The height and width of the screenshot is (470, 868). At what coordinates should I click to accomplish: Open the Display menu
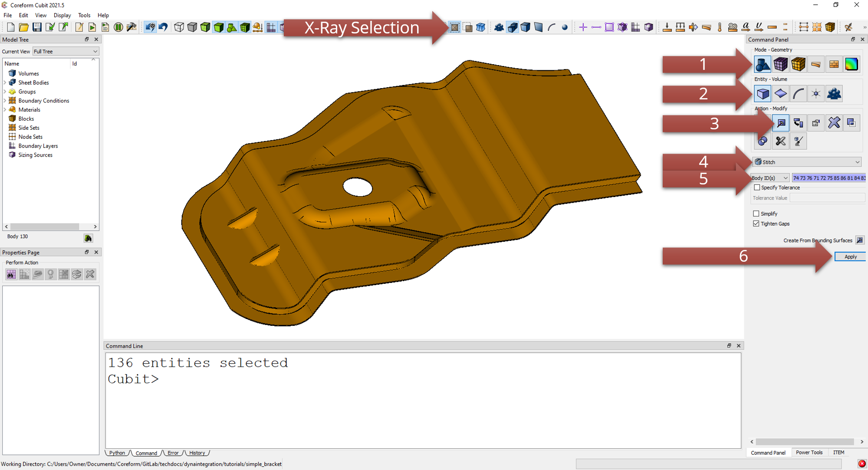62,15
